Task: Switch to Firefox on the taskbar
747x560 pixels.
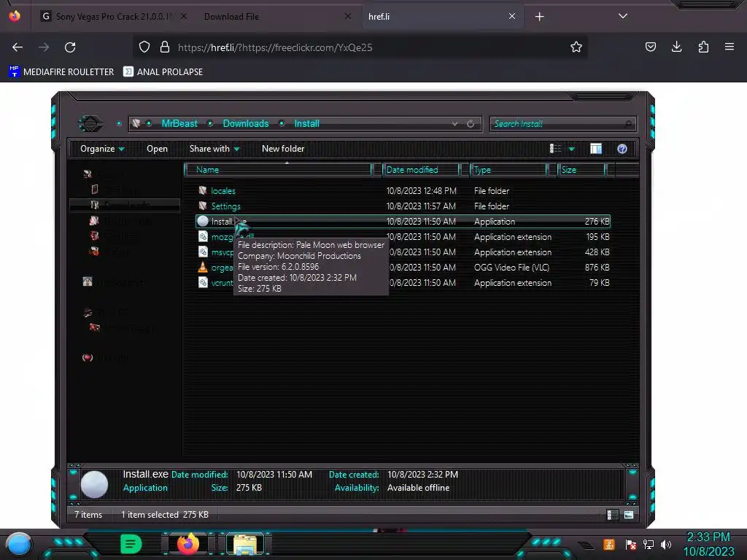Action: [188, 544]
